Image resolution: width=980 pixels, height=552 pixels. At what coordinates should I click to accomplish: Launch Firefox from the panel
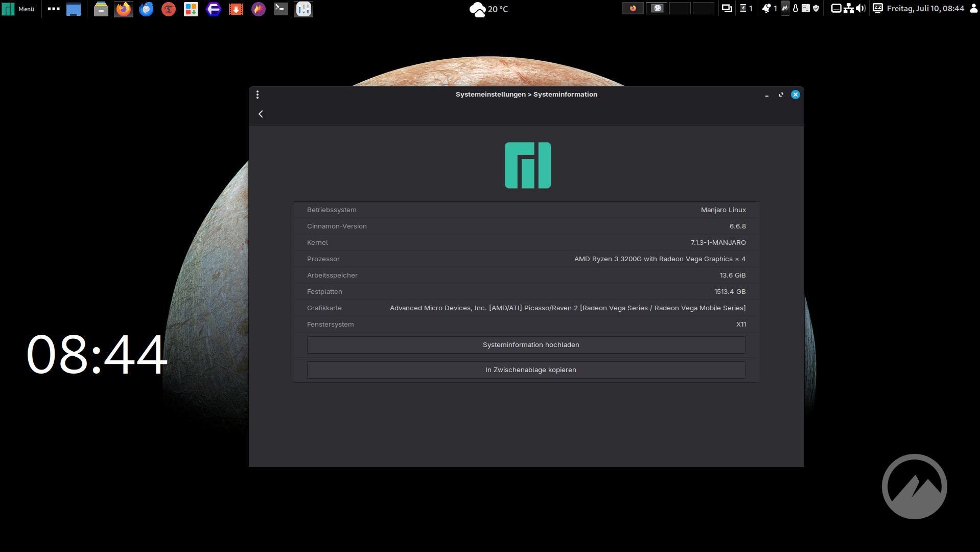coord(124,9)
